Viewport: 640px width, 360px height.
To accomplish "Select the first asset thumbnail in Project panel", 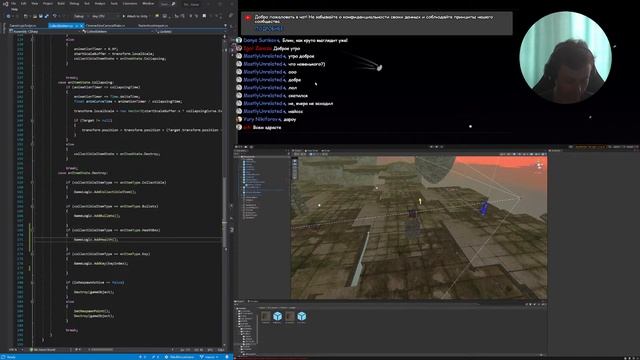I will pyautogui.click(x=266, y=317).
